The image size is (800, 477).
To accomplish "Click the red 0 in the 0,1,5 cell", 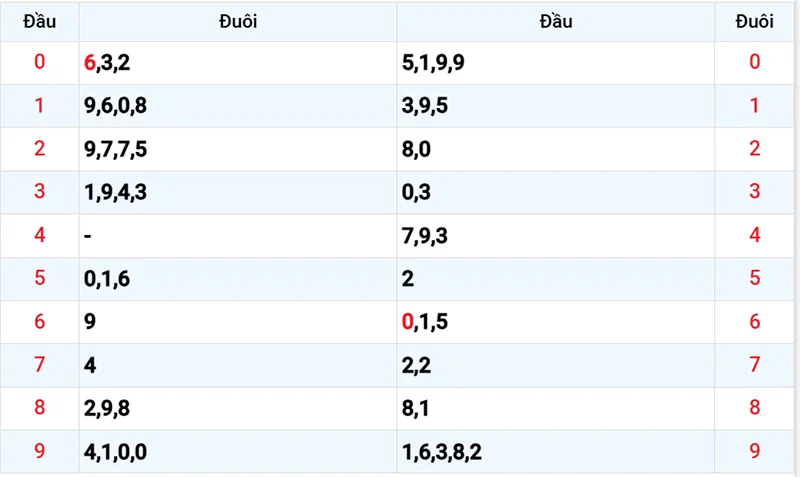I will tap(407, 322).
